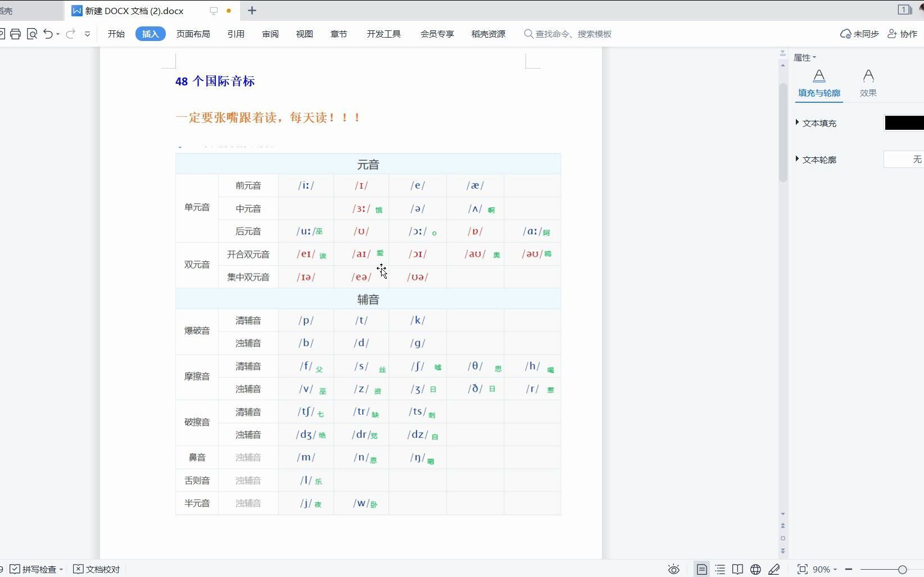Select page layout view icon
The width and height of the screenshot is (924, 577).
(x=701, y=569)
